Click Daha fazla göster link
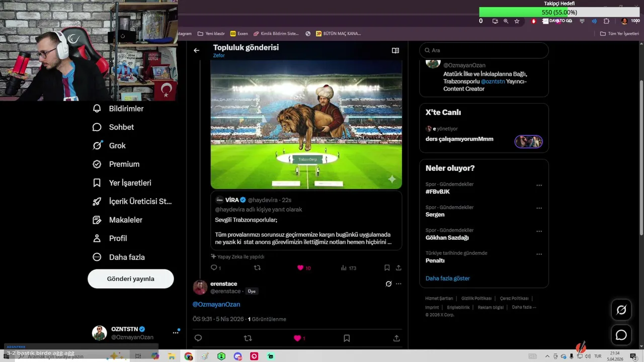 tap(448, 278)
